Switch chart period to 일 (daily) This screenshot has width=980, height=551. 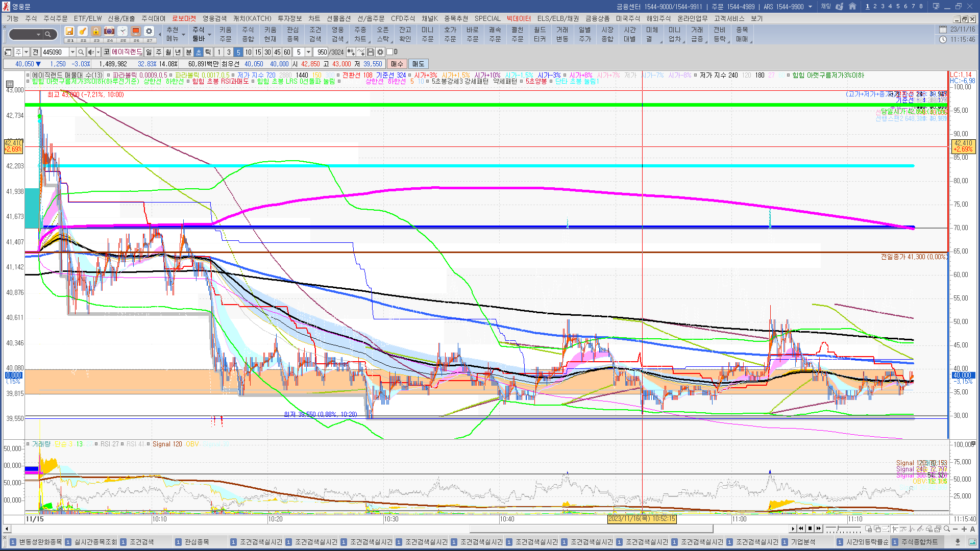(149, 52)
